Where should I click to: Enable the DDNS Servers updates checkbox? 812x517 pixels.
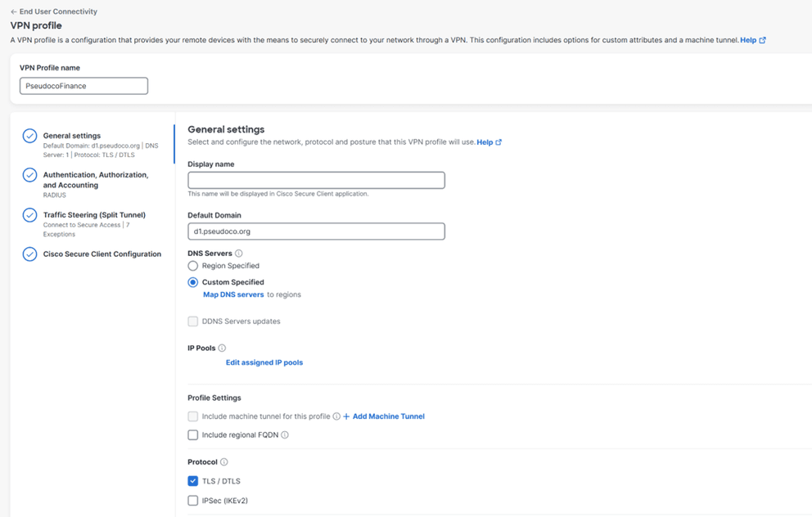click(x=192, y=321)
